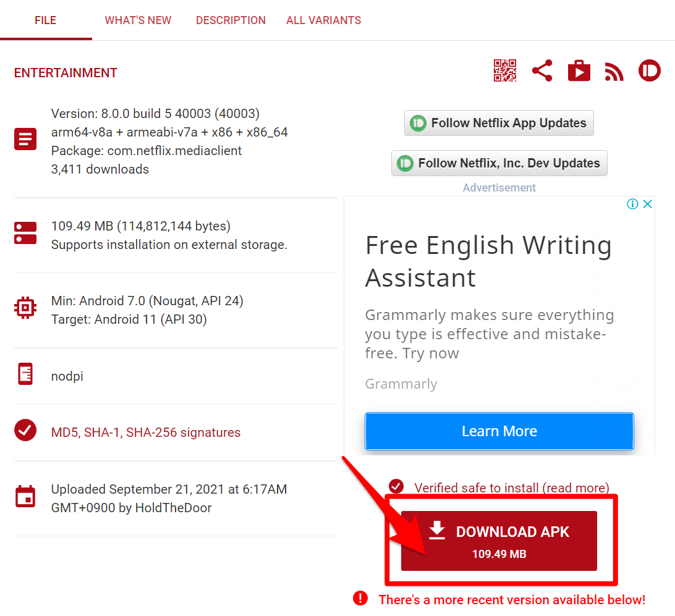Click the nodpi text
This screenshot has width=675, height=616.
[67, 376]
